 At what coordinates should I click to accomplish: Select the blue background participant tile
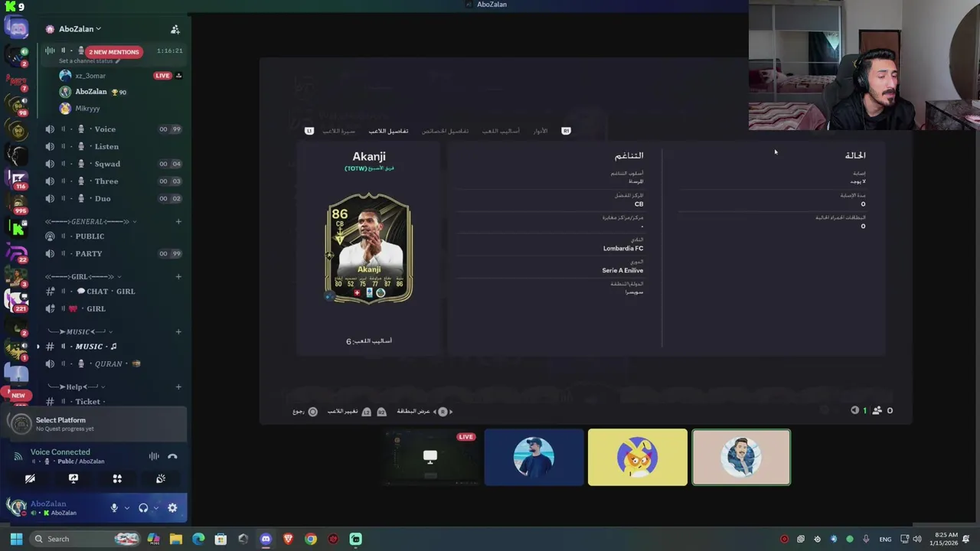point(534,458)
